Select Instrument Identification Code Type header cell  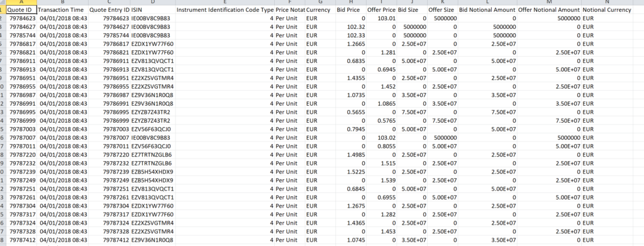(x=225, y=10)
